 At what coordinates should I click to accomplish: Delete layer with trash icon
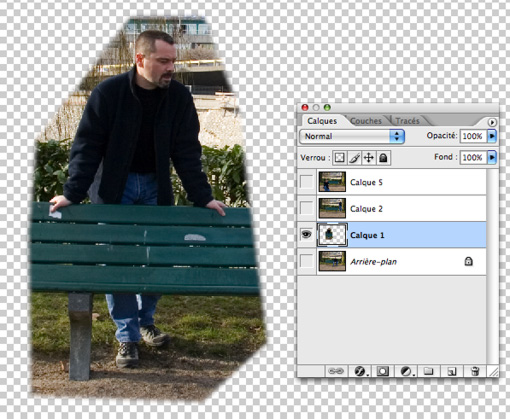(475, 371)
